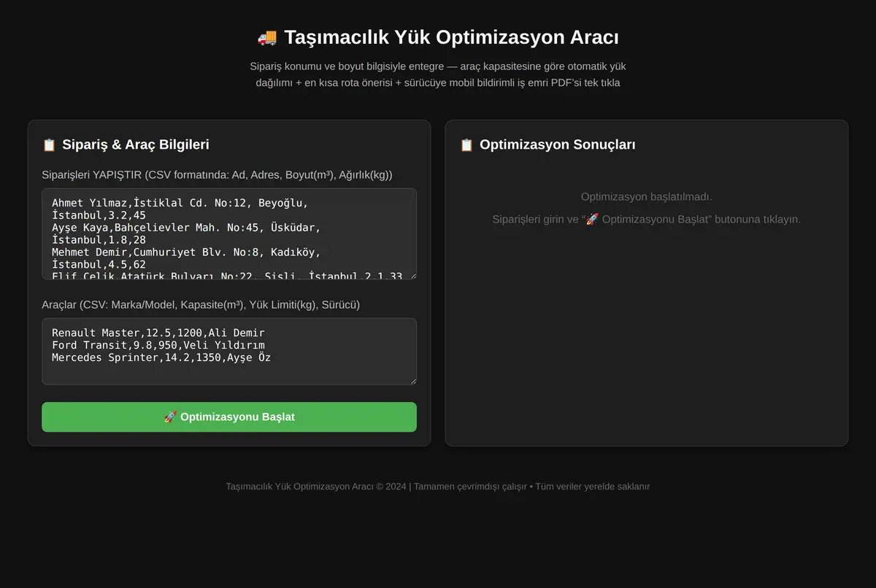This screenshot has width=876, height=588.
Task: Click inside the Siparişler CSV textarea
Action: (x=229, y=234)
